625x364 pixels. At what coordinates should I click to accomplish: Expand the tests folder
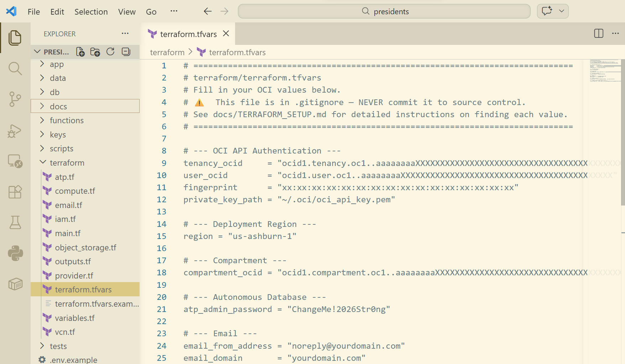pos(58,346)
